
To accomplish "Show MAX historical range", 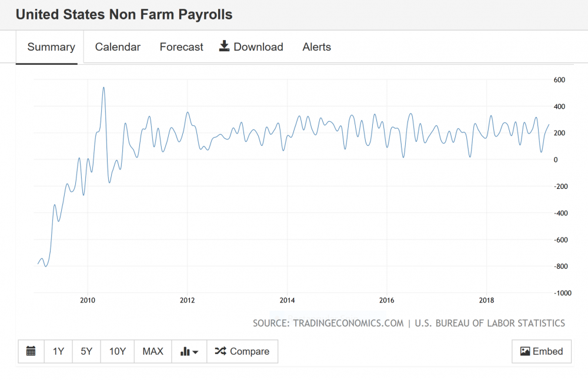I will tap(153, 351).
